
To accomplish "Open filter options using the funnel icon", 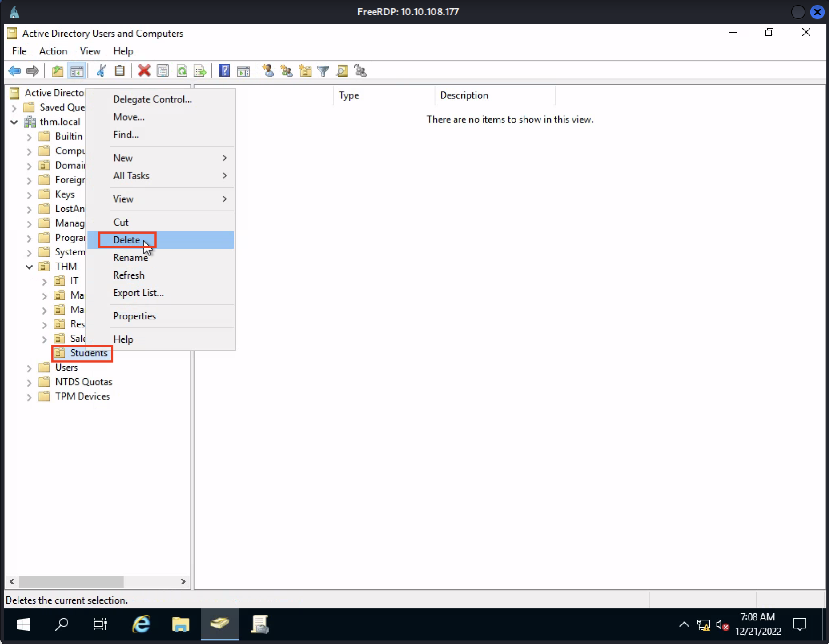I will [x=323, y=71].
